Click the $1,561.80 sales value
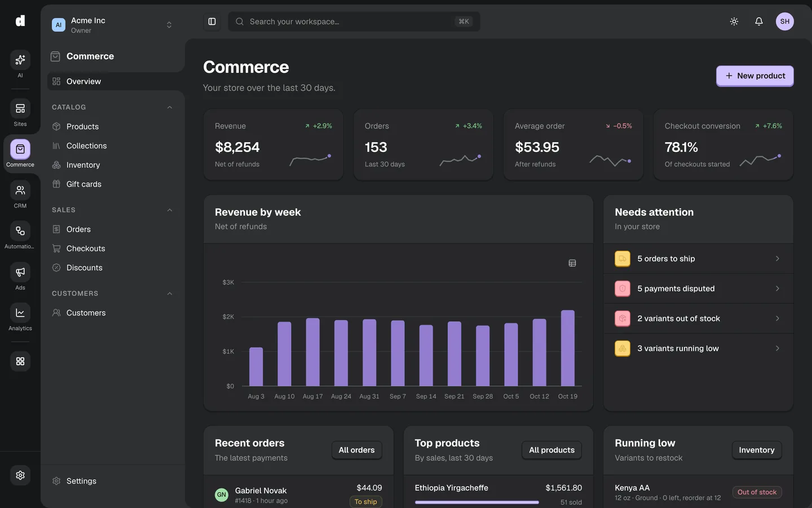 563,488
